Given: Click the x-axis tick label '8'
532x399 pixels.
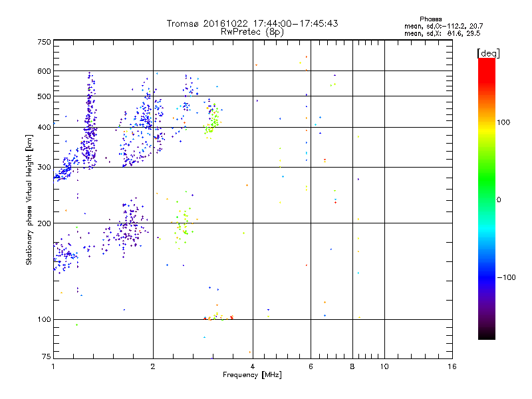Looking at the screenshot, I should pyautogui.click(x=352, y=366).
